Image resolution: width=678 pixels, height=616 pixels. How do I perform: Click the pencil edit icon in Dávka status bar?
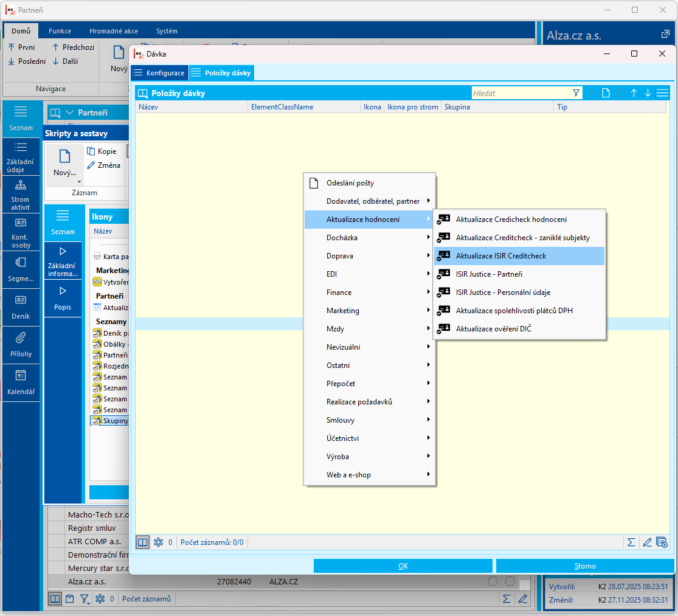[647, 542]
